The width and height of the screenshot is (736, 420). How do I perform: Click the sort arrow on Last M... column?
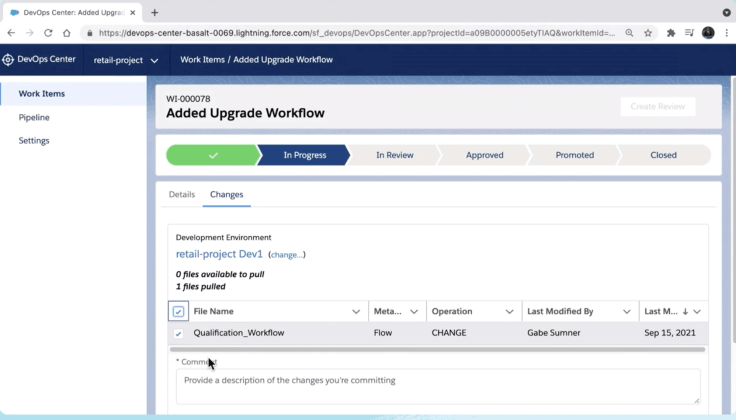tap(685, 311)
